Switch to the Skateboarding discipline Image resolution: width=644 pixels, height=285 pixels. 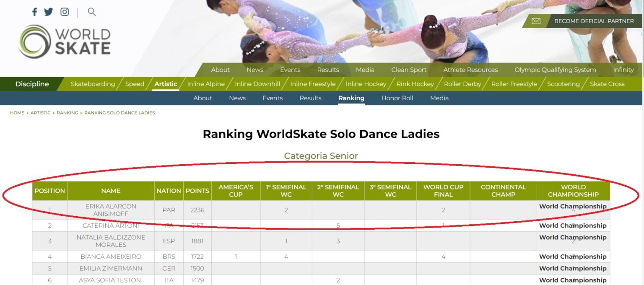tap(93, 84)
